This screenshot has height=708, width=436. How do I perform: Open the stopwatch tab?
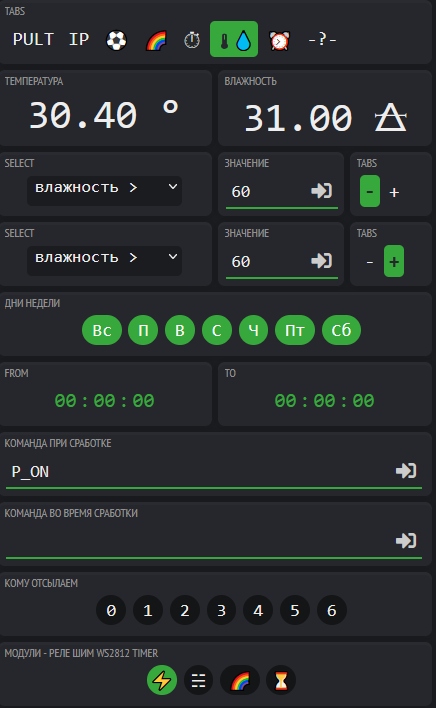[x=192, y=40]
